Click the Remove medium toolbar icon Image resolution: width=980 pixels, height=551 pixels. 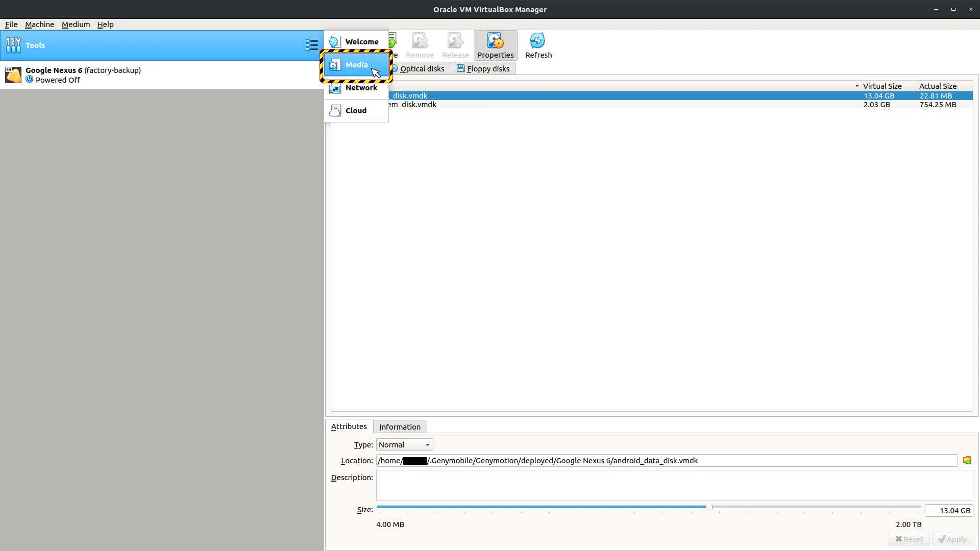tap(420, 45)
